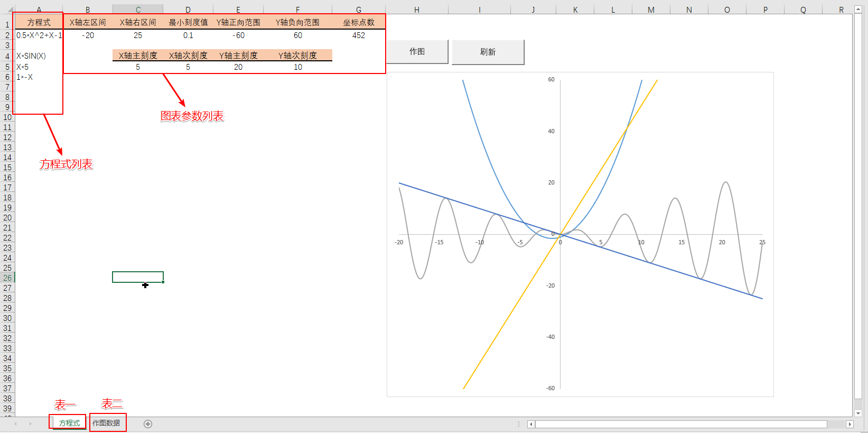Select row 26 header
The height and width of the screenshot is (433, 868).
(7, 278)
